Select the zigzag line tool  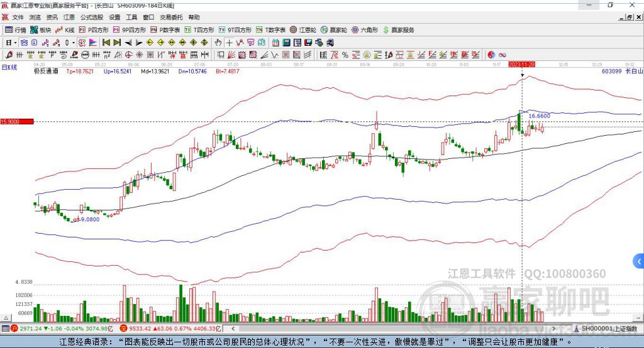click(275, 55)
